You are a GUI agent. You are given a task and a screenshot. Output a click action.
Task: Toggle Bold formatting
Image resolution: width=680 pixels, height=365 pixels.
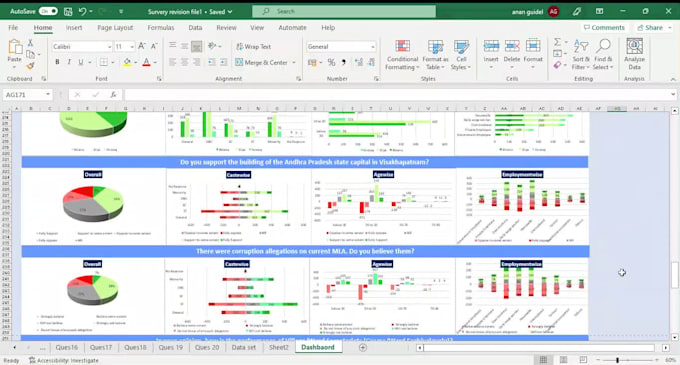point(57,62)
